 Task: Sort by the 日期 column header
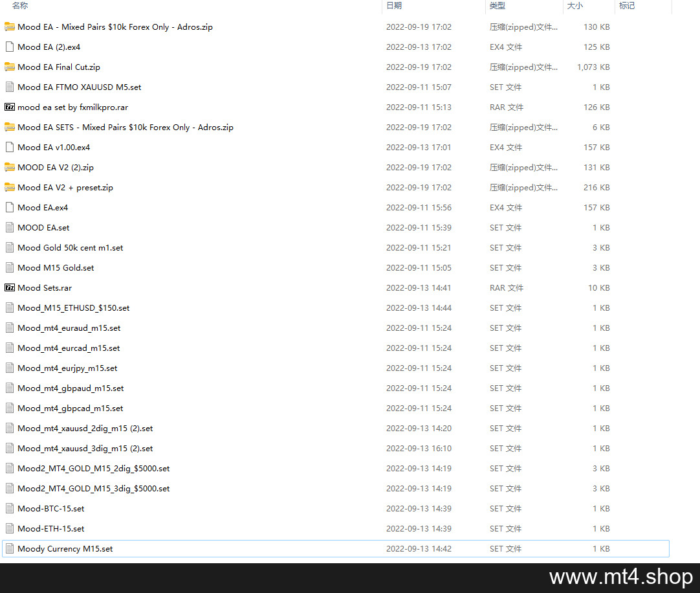[x=394, y=6]
